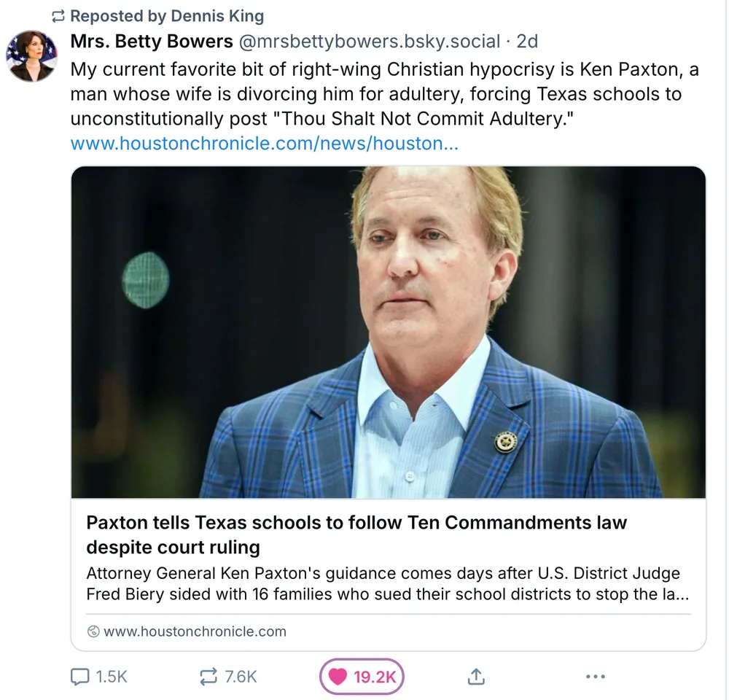Image resolution: width=729 pixels, height=700 pixels.
Task: Open the three-dot more options menu
Action: point(596,677)
